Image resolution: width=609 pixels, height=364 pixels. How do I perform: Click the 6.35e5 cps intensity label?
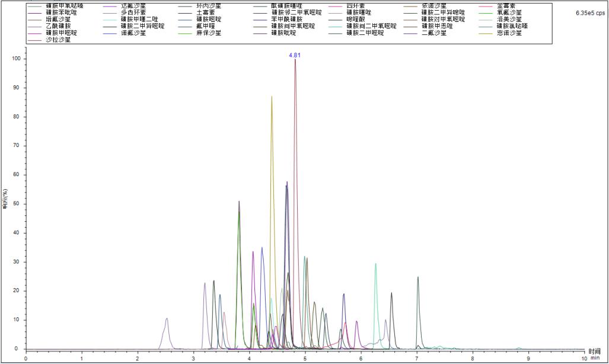pyautogui.click(x=589, y=12)
